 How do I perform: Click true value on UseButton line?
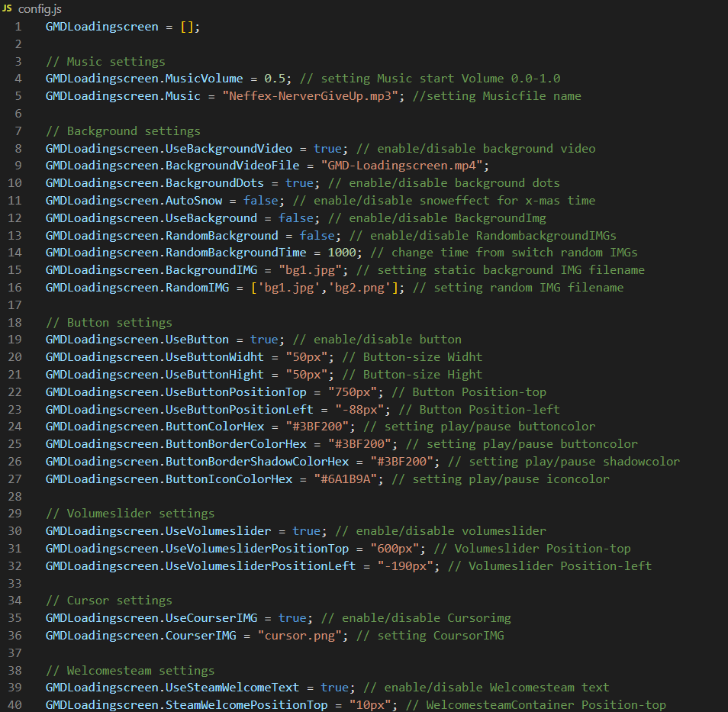coord(264,340)
